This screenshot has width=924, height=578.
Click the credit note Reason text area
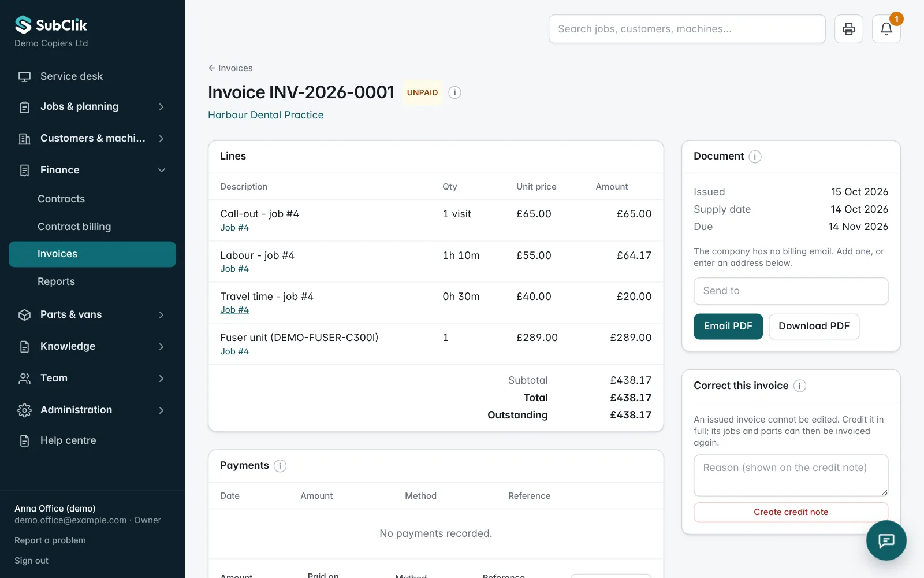pyautogui.click(x=791, y=476)
